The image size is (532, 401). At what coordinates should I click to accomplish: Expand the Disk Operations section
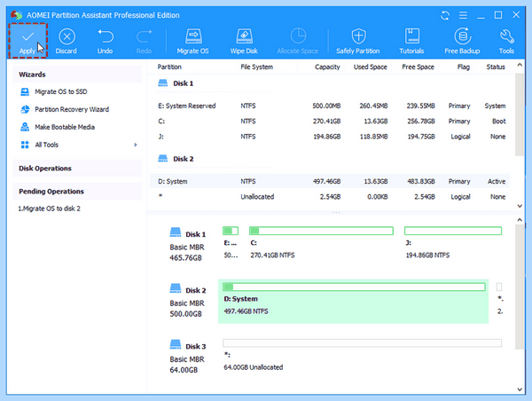[x=77, y=169]
